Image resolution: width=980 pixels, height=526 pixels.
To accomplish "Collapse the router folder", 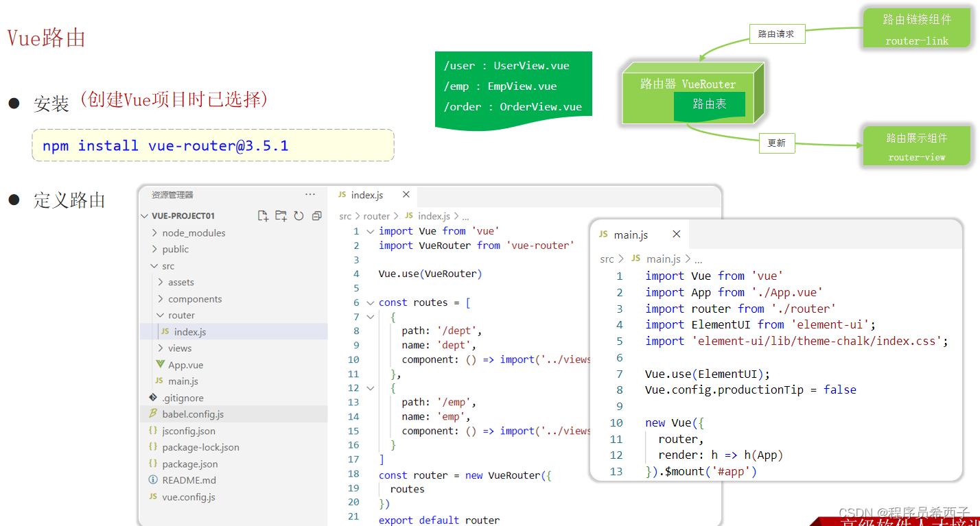I will pyautogui.click(x=161, y=315).
